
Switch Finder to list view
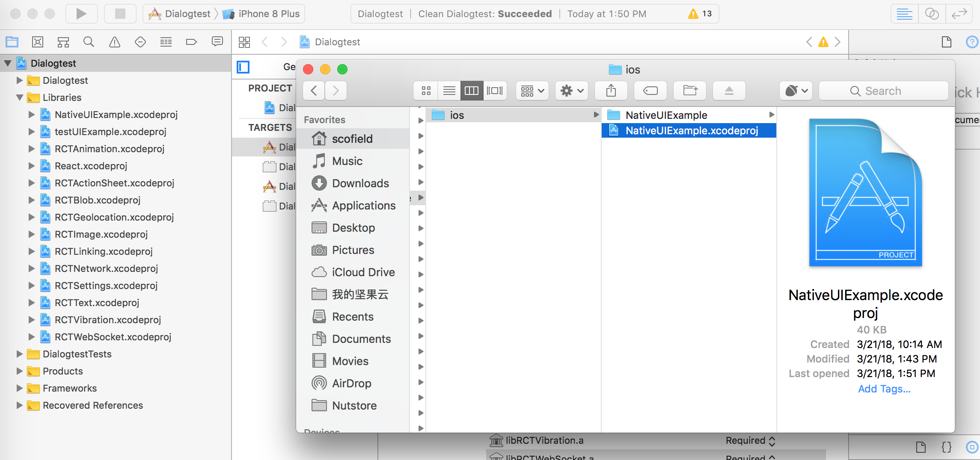(x=449, y=90)
